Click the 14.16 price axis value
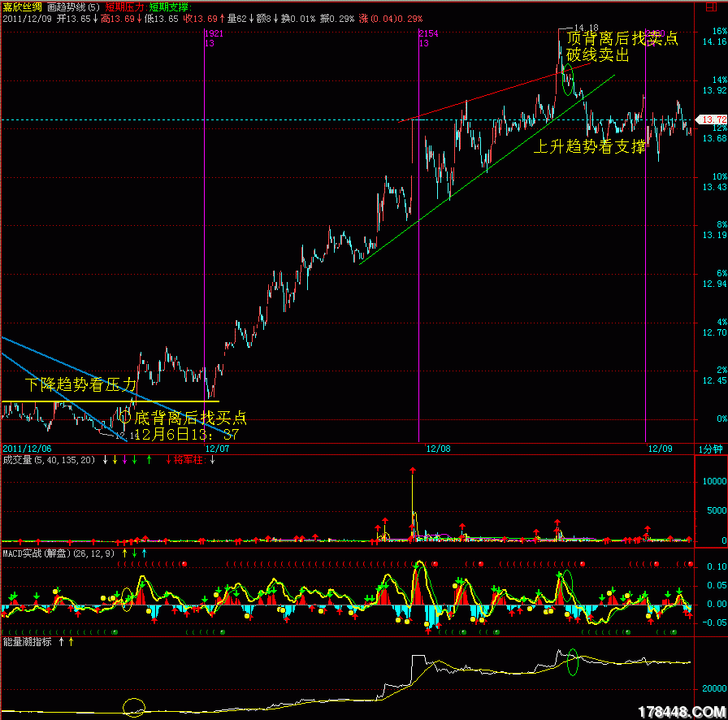Image resolution: width=728 pixels, height=720 pixels. pos(714,41)
